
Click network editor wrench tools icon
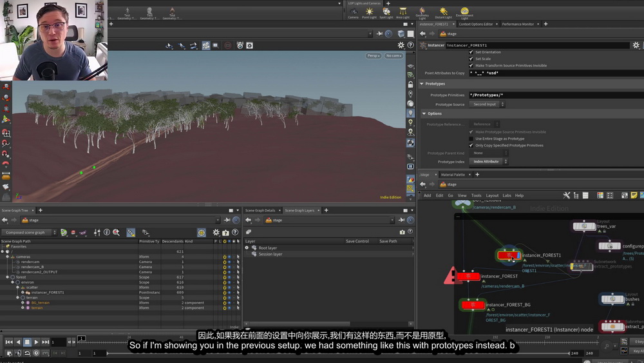click(566, 195)
